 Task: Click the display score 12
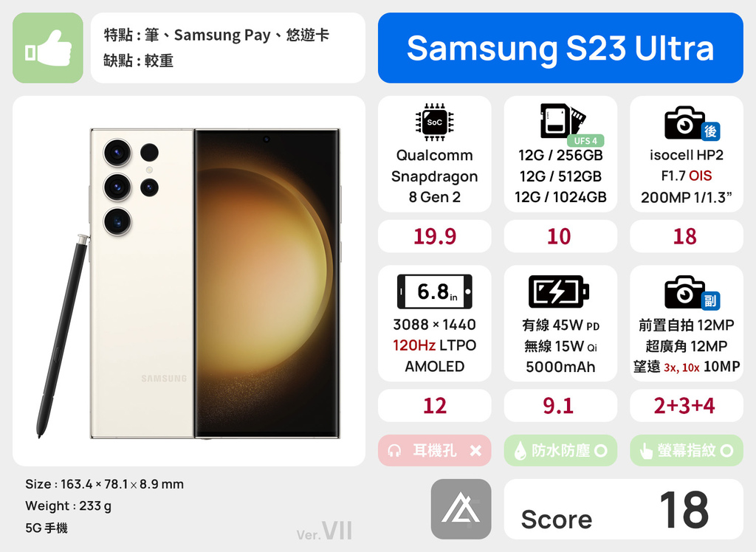click(434, 405)
